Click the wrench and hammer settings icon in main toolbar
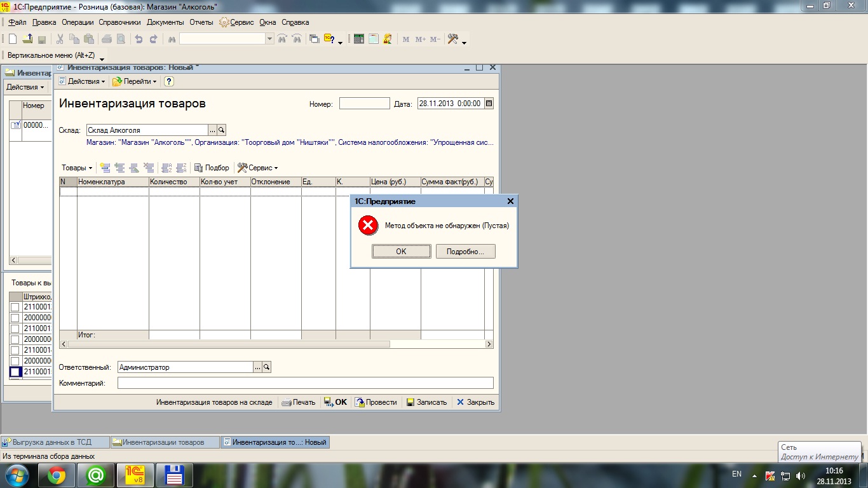868x488 pixels. (x=453, y=39)
